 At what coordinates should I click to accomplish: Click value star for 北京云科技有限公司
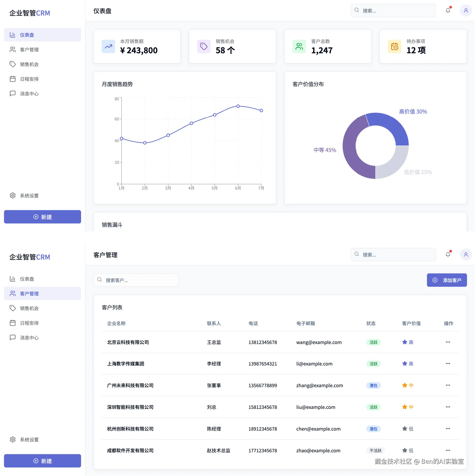click(404, 342)
